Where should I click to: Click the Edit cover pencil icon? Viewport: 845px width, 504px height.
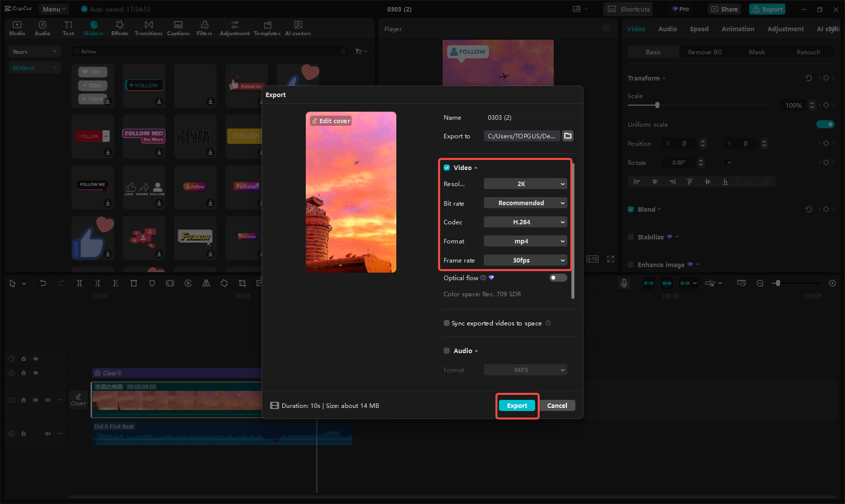pyautogui.click(x=315, y=121)
